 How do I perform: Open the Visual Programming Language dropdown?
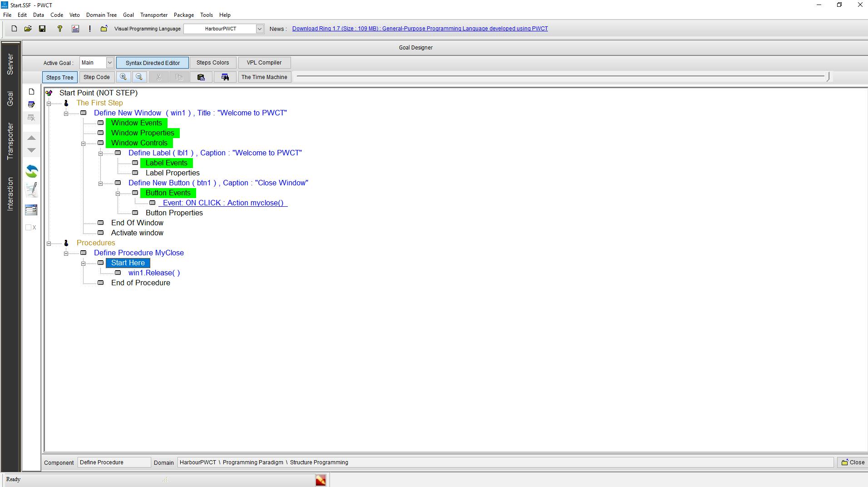(260, 29)
